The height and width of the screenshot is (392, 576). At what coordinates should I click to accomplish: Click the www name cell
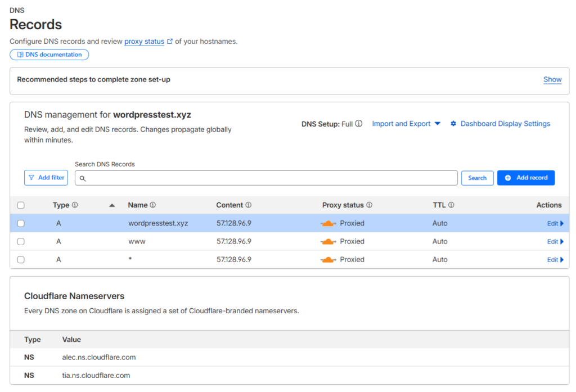click(137, 241)
